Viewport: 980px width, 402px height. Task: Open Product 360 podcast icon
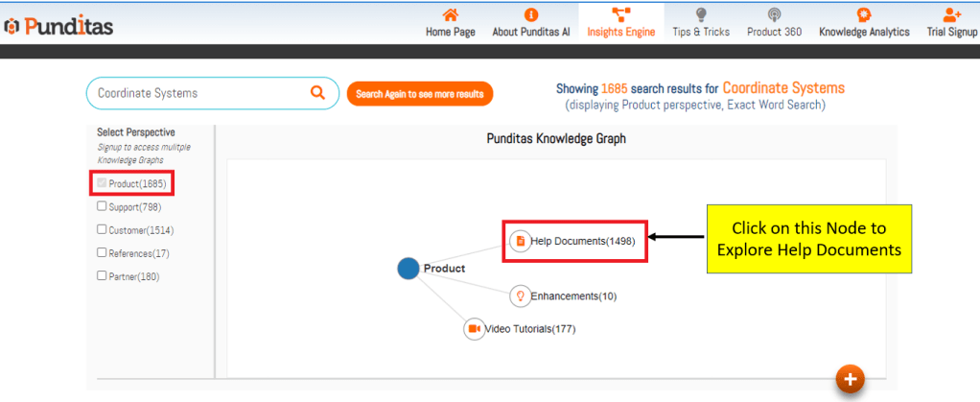(774, 14)
